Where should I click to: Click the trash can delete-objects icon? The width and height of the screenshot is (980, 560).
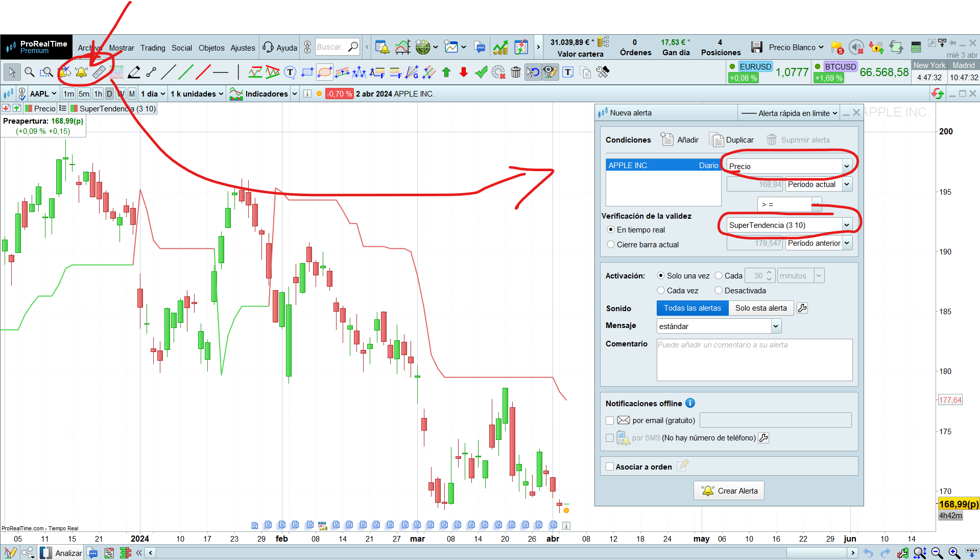(x=516, y=72)
